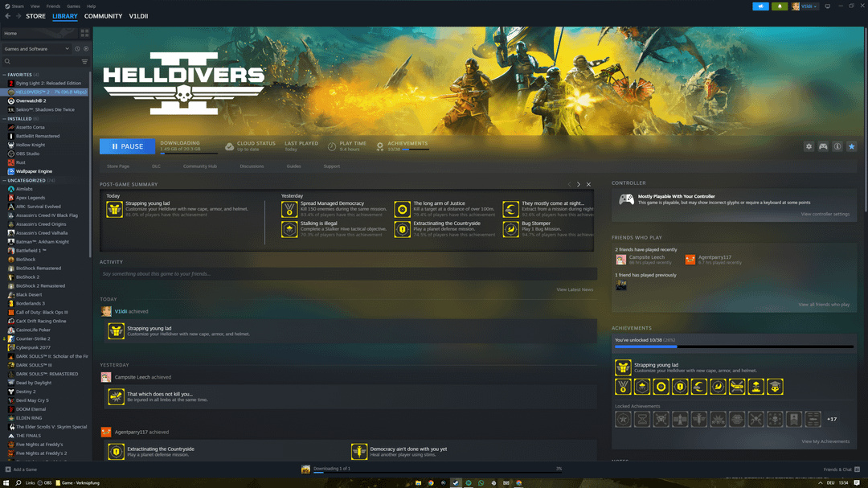Open the Guides link
868x488 pixels.
coord(293,166)
